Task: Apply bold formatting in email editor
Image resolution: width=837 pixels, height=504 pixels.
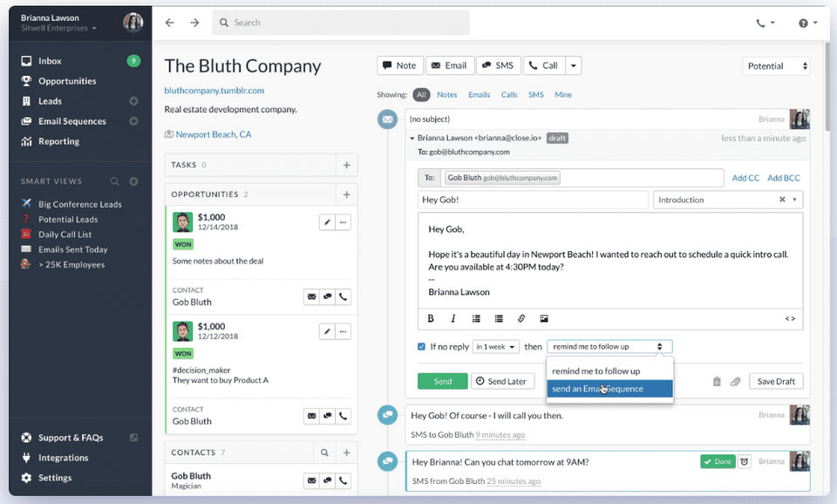Action: (431, 318)
